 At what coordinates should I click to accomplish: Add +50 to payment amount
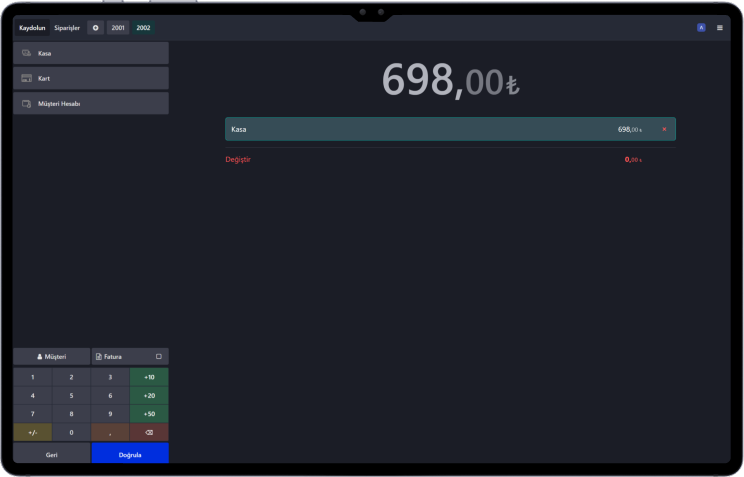[x=149, y=413]
